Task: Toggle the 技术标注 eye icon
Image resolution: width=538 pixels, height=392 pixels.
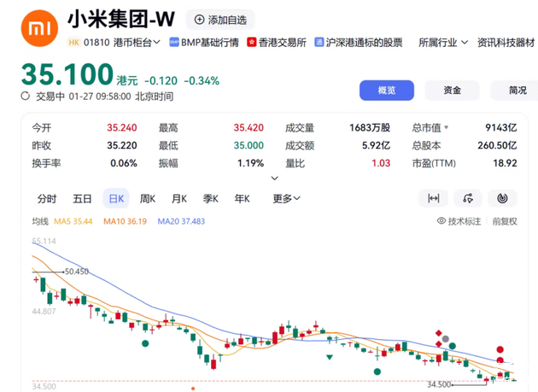Action: click(x=442, y=220)
